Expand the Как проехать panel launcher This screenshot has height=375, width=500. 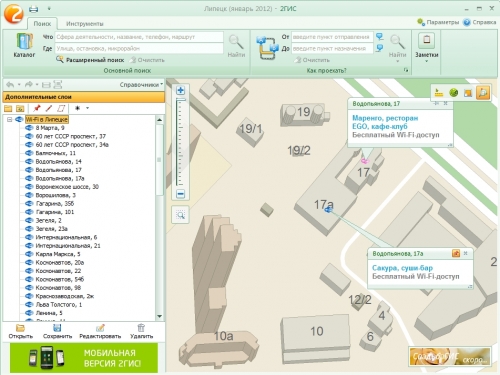click(406, 70)
